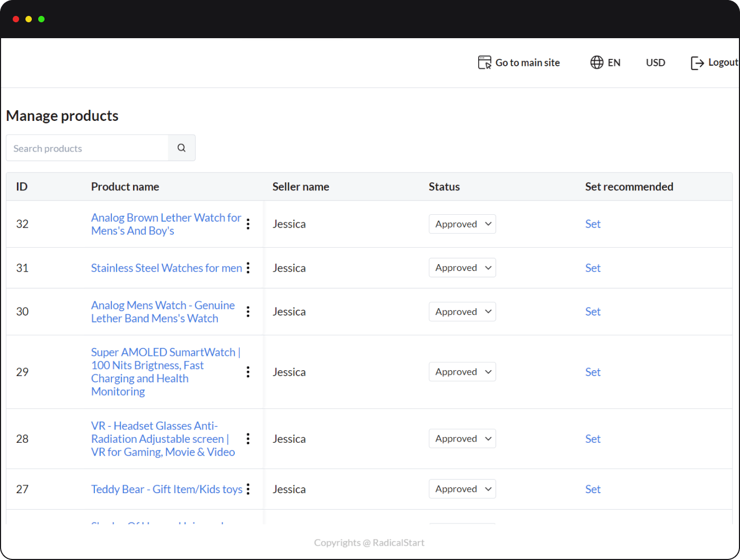The width and height of the screenshot is (740, 560).
Task: Click Set on the VR Headset Glasses row
Action: tap(593, 439)
